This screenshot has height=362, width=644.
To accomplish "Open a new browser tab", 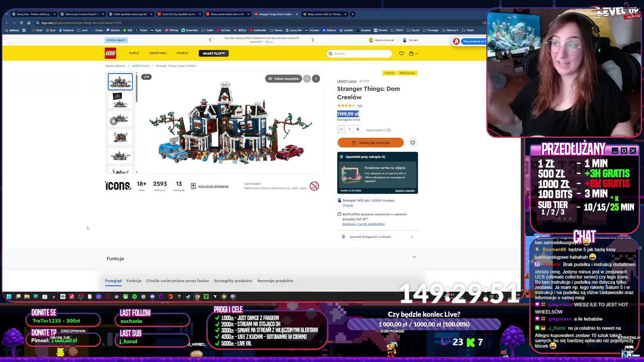I will (353, 14).
